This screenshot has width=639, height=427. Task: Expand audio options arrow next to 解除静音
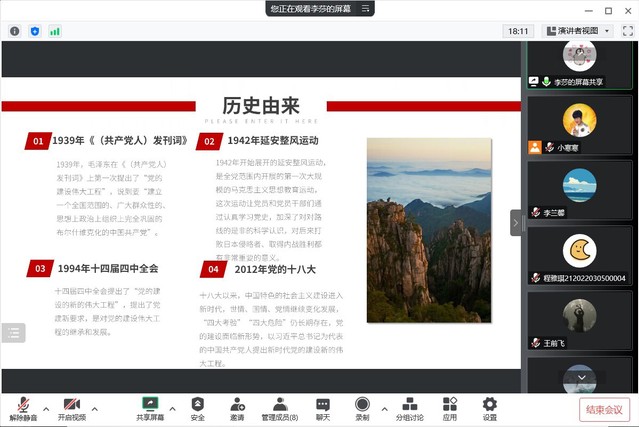click(46, 409)
